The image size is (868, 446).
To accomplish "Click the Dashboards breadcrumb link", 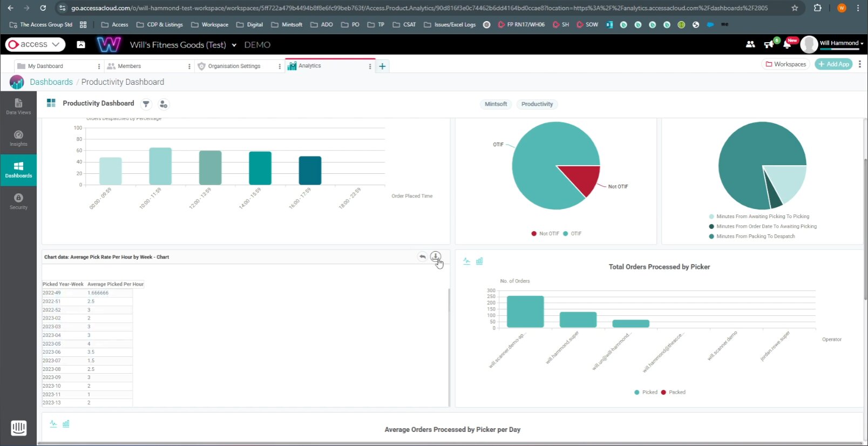I will click(51, 82).
